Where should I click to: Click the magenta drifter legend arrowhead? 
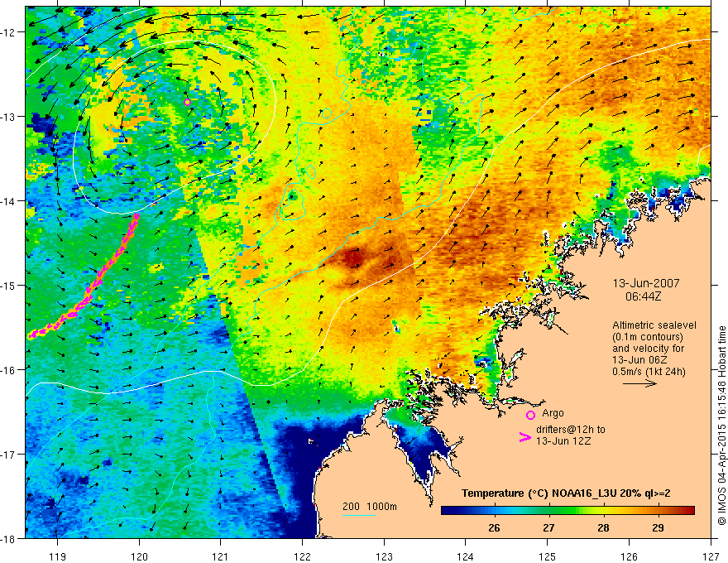(x=524, y=436)
